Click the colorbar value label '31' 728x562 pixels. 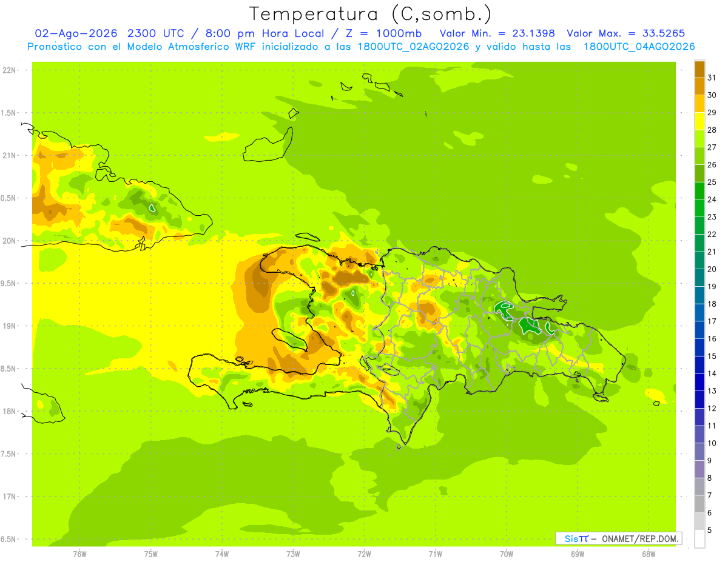[712, 78]
